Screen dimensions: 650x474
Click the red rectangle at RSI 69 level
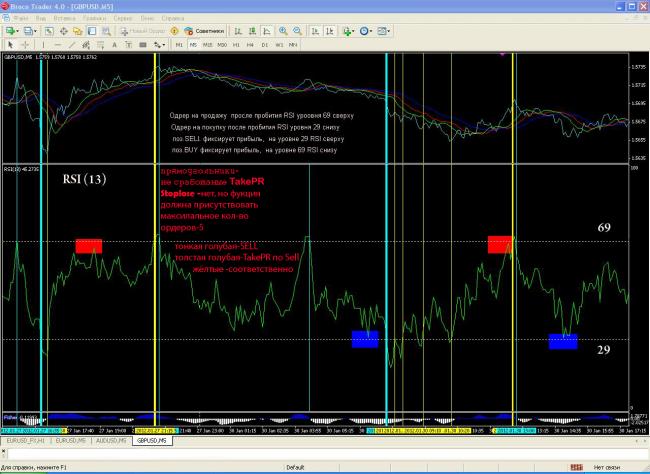pos(88,245)
